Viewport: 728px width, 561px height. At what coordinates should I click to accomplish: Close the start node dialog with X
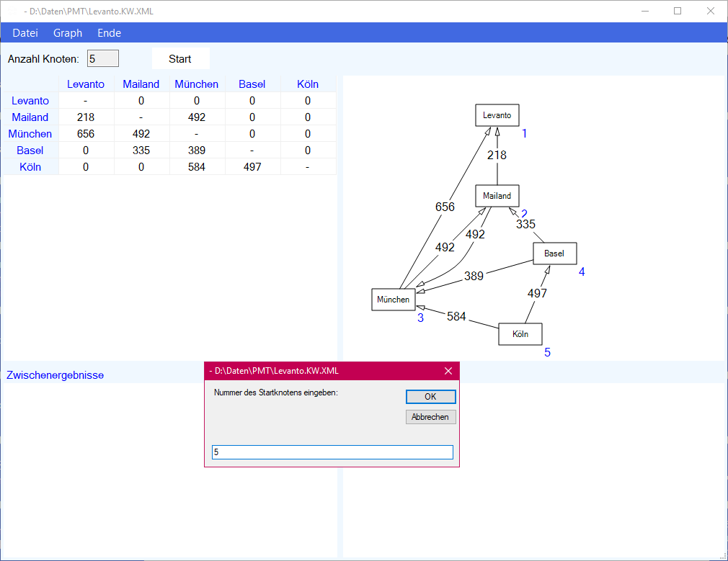tap(448, 371)
